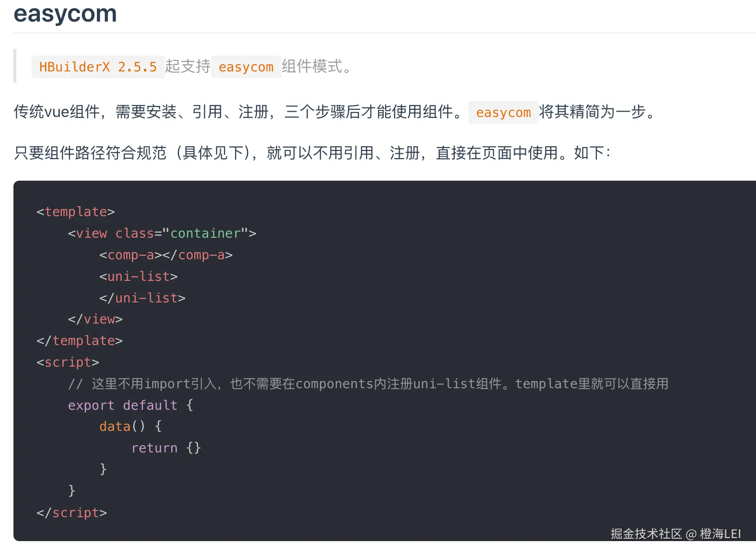Click the import comment line in code
Viewport: 756px width, 555px height.
[x=368, y=384]
